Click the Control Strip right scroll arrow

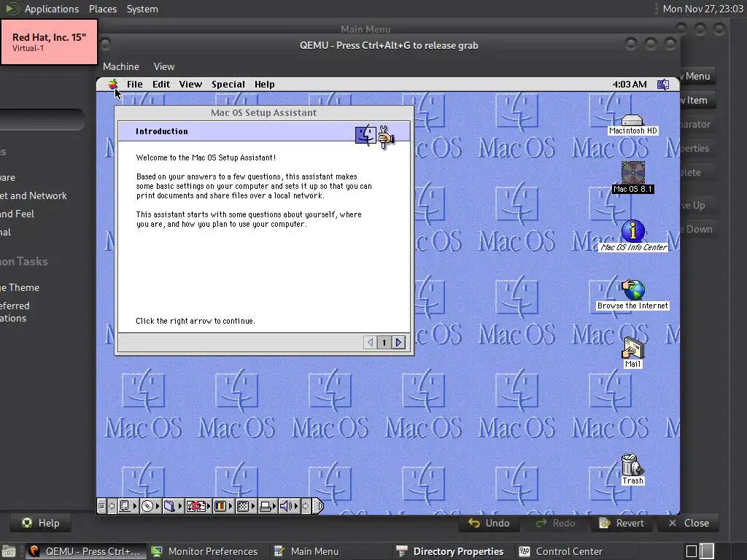(x=306, y=506)
